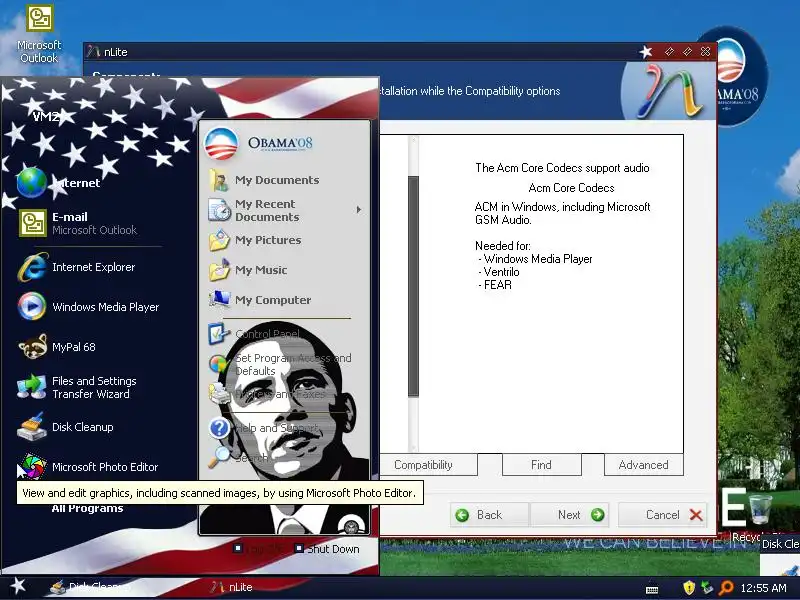Viewport: 800px width, 600px height.
Task: Open Printers and Faxes
Action: point(266,394)
